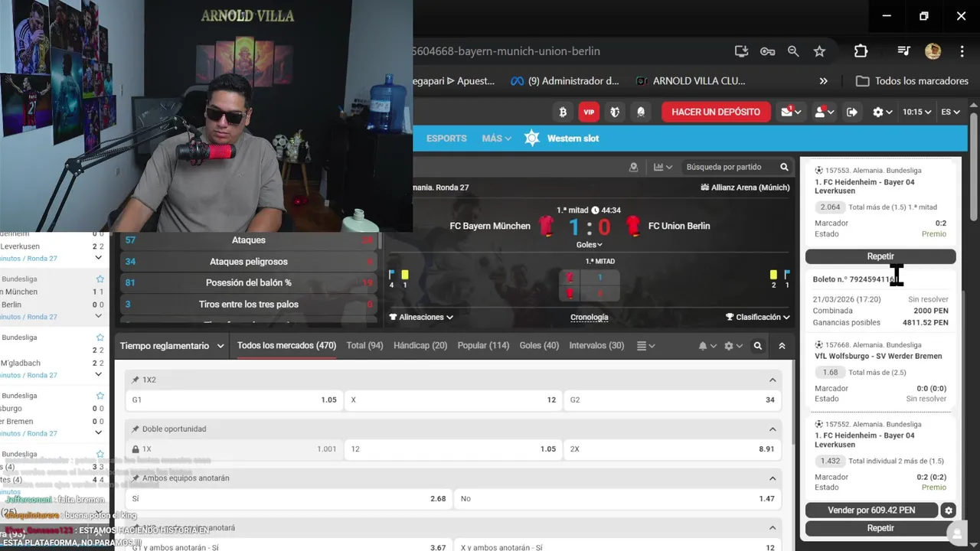Click the install app icon in address bar
Image resolution: width=980 pixels, height=551 pixels.
coord(741,51)
